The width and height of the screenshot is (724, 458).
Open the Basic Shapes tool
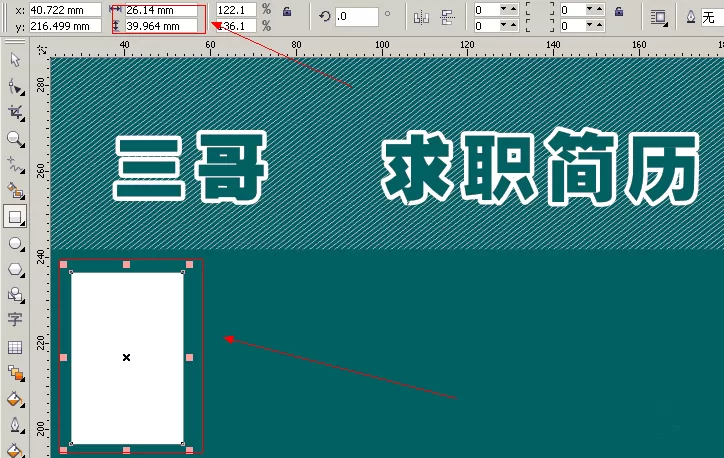click(x=15, y=295)
